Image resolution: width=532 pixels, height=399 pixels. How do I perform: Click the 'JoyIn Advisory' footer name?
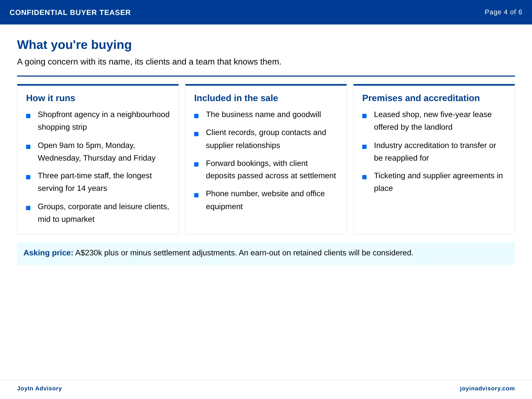40,388
